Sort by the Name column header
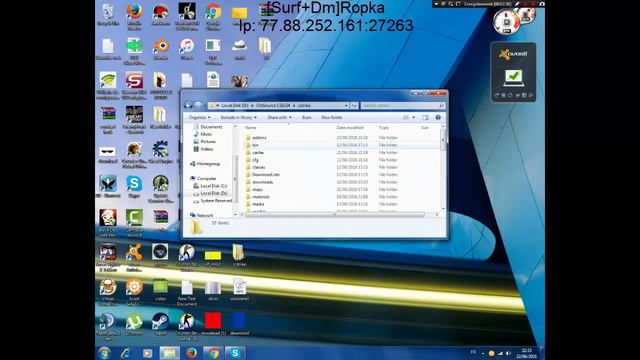Screen dimensions: 640x360 click(x=251, y=128)
